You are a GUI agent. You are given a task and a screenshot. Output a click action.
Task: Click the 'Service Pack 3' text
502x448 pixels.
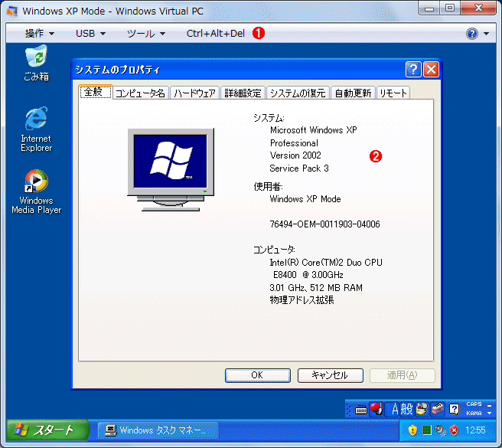pyautogui.click(x=299, y=168)
